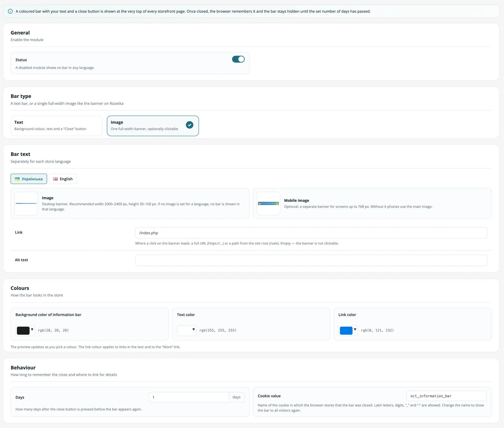Select the Text bar type card
The width and height of the screenshot is (504, 428).
tap(56, 126)
